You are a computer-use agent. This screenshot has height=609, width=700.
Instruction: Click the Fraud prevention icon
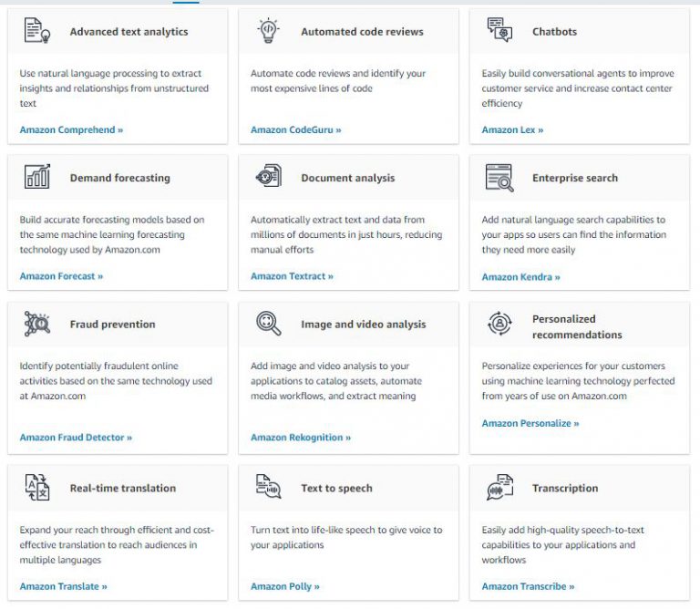click(37, 324)
